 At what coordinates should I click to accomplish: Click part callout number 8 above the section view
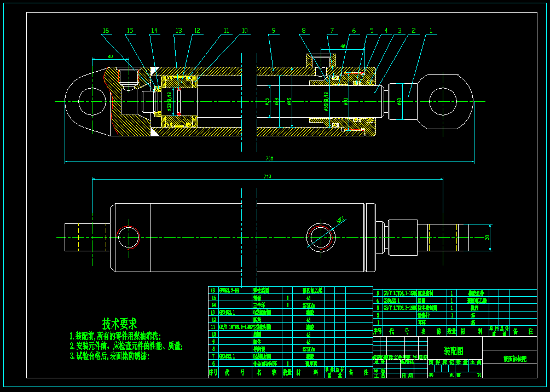304,31
